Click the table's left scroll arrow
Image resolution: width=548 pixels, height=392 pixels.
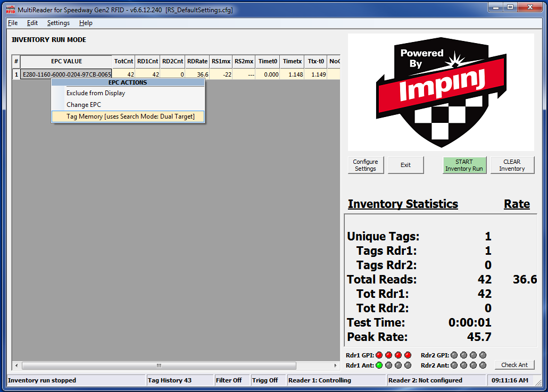tap(16, 365)
